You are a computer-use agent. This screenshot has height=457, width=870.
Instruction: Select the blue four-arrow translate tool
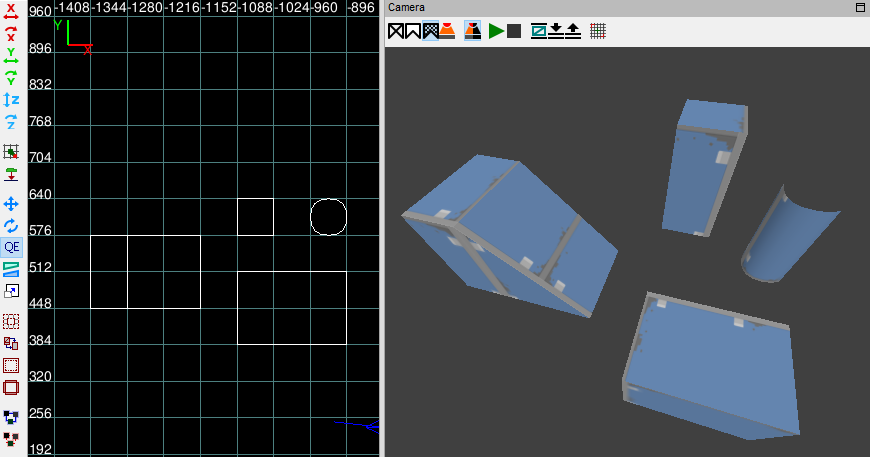[11, 204]
